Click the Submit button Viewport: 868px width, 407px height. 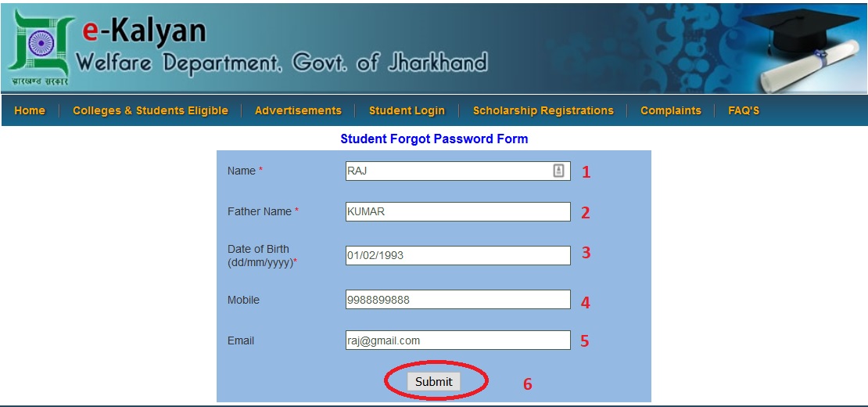(434, 381)
